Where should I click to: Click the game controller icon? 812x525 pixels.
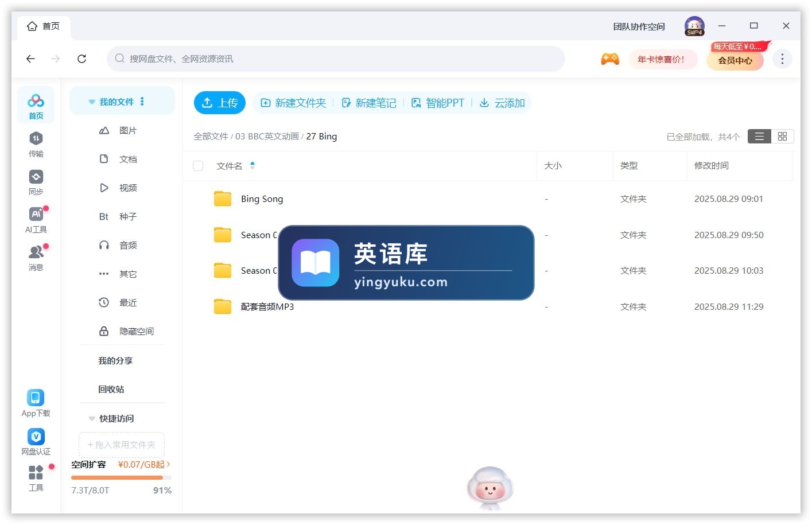[x=610, y=59]
